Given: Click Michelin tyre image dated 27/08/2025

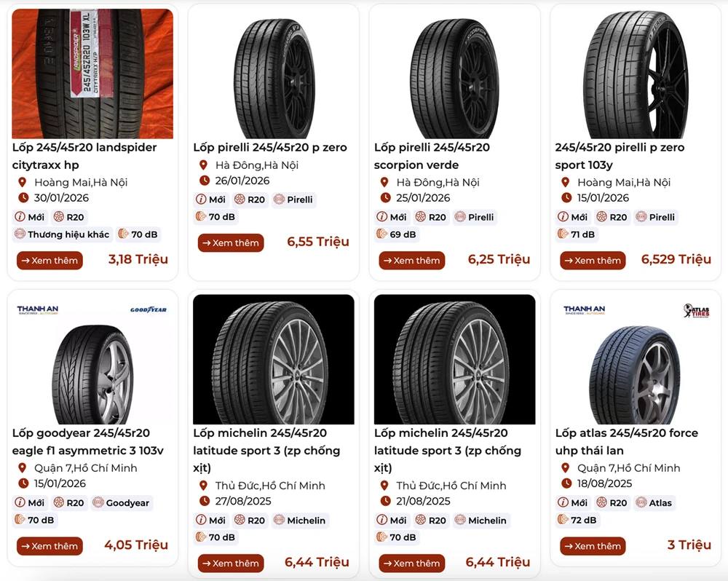Looking at the screenshot, I should [274, 359].
